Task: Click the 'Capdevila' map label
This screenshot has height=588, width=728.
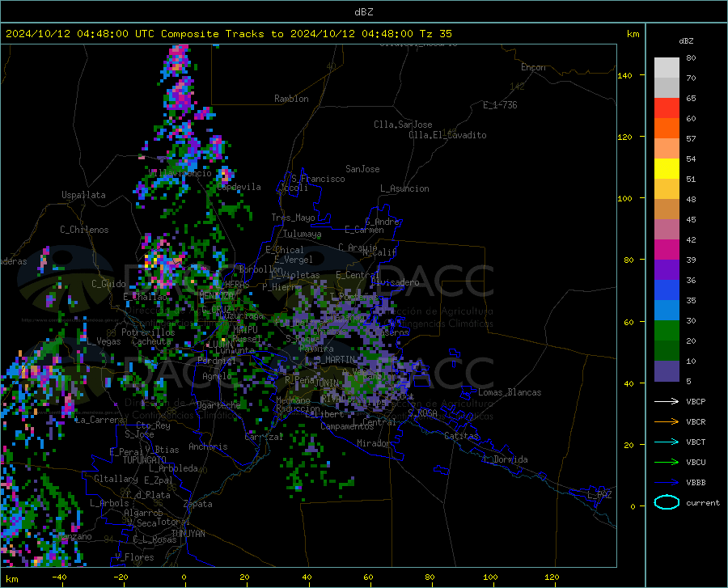Action: tap(239, 187)
